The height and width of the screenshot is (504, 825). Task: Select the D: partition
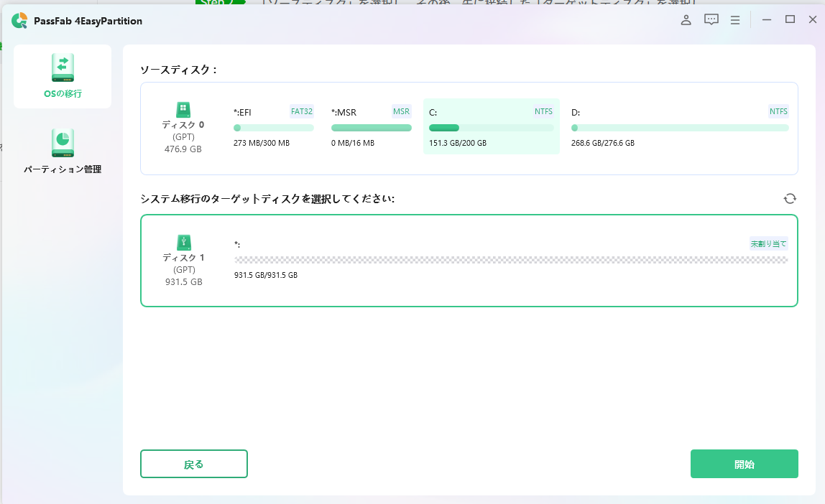681,127
